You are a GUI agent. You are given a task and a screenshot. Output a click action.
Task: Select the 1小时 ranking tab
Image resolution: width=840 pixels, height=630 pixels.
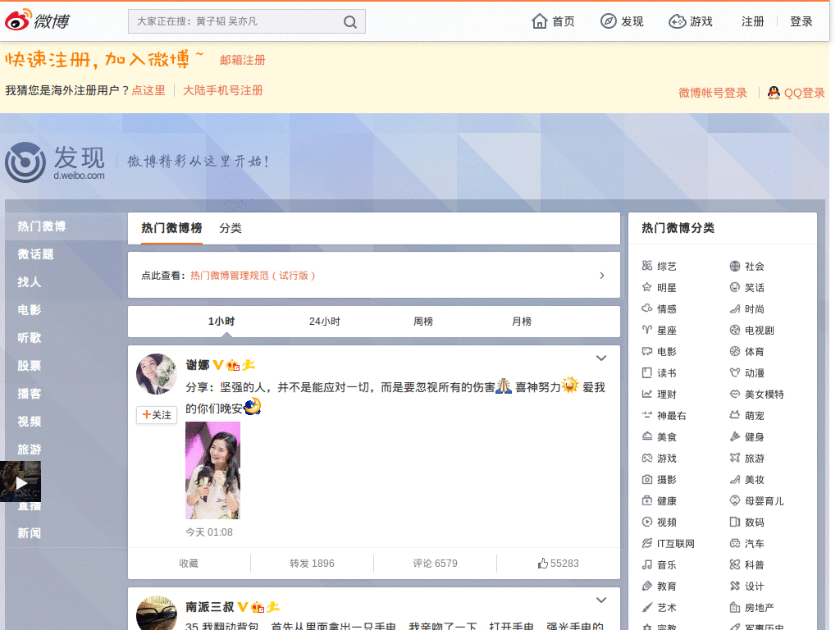[x=221, y=322]
